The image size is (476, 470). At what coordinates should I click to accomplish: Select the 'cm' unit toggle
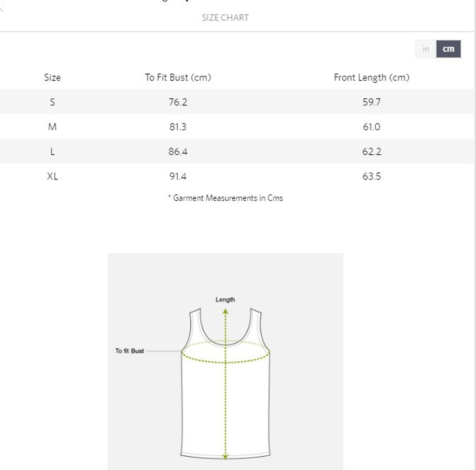(x=448, y=49)
